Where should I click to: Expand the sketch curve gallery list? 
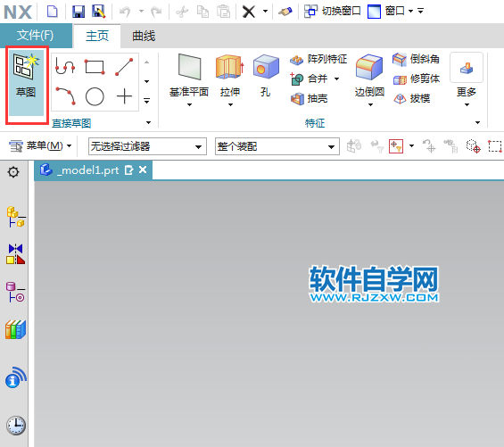pos(147,101)
